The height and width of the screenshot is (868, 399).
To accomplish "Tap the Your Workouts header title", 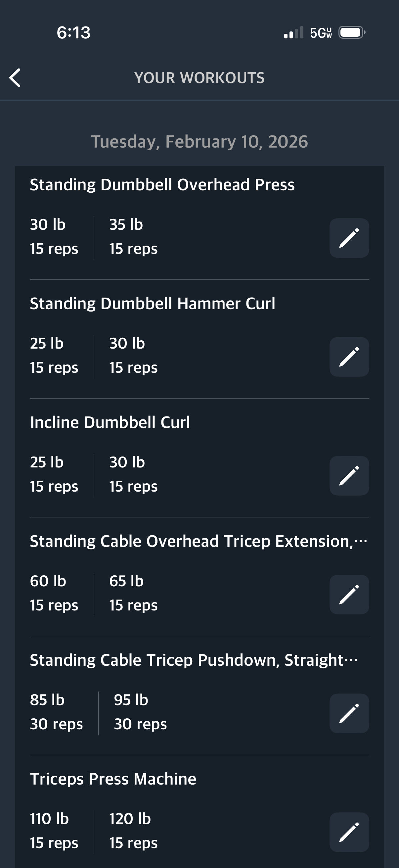I will 199,78.
